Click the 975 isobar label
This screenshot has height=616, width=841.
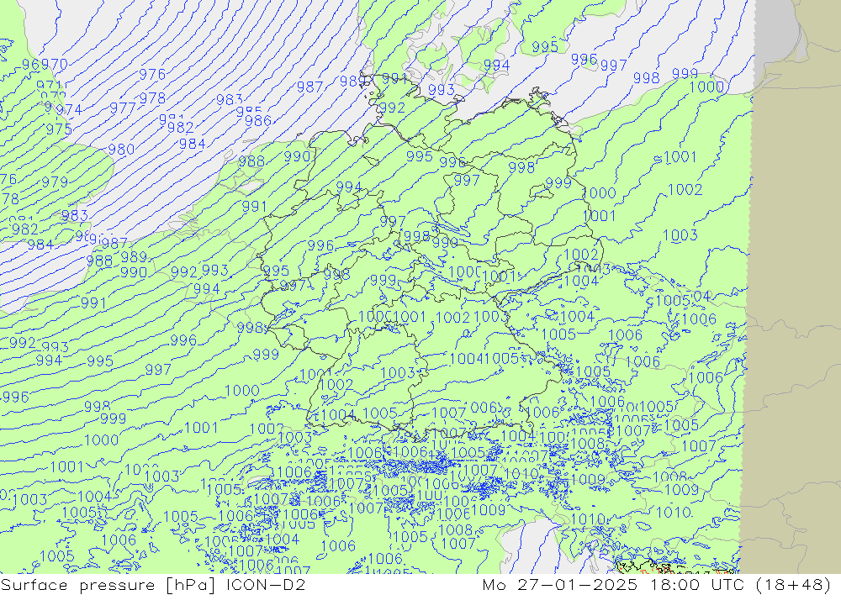pyautogui.click(x=59, y=129)
